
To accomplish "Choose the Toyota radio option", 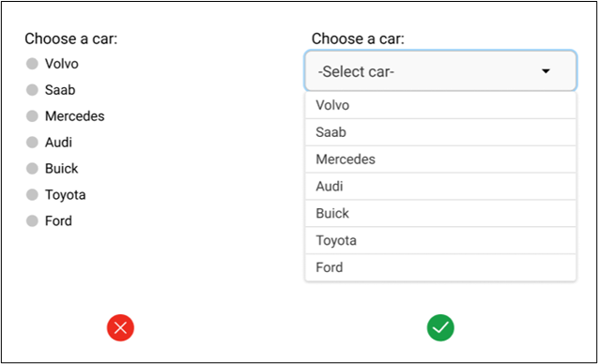I will (32, 194).
